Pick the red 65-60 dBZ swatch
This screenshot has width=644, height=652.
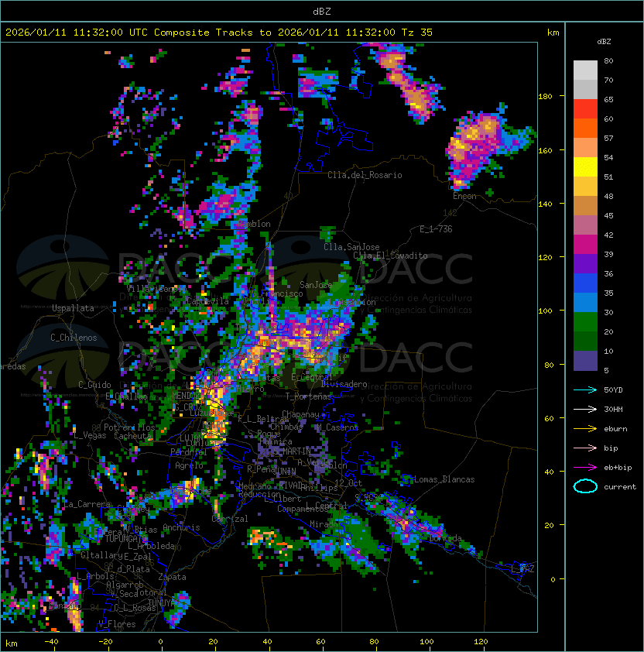coord(585,109)
